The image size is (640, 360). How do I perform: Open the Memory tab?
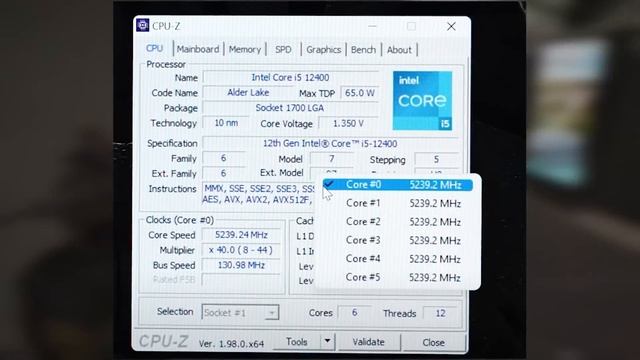pos(244,49)
